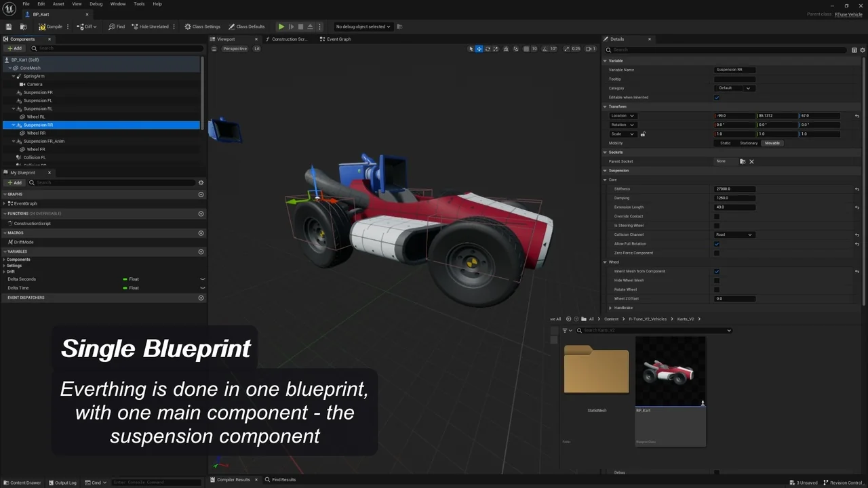Enable the Override Contact checkbox
The height and width of the screenshot is (488, 868).
(717, 216)
